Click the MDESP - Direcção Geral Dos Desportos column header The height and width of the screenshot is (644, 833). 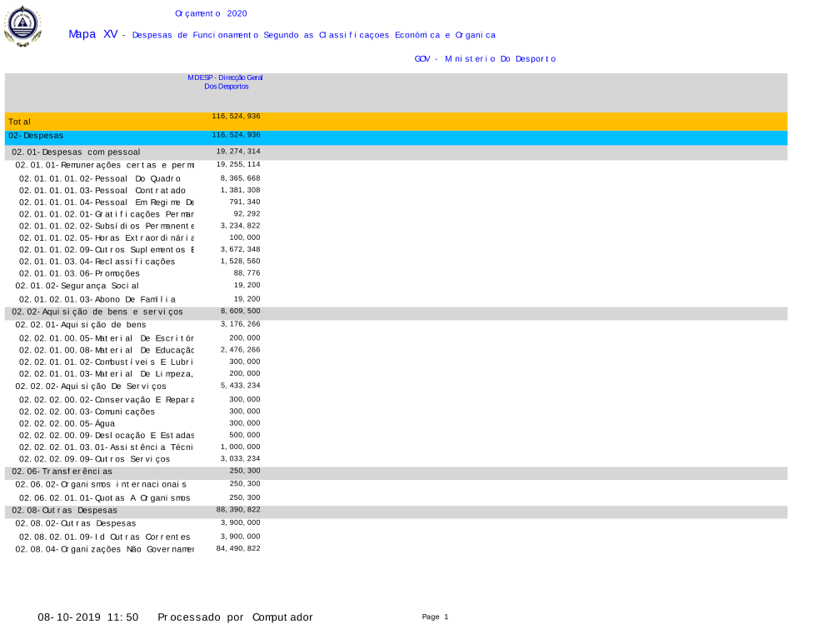tap(225, 82)
